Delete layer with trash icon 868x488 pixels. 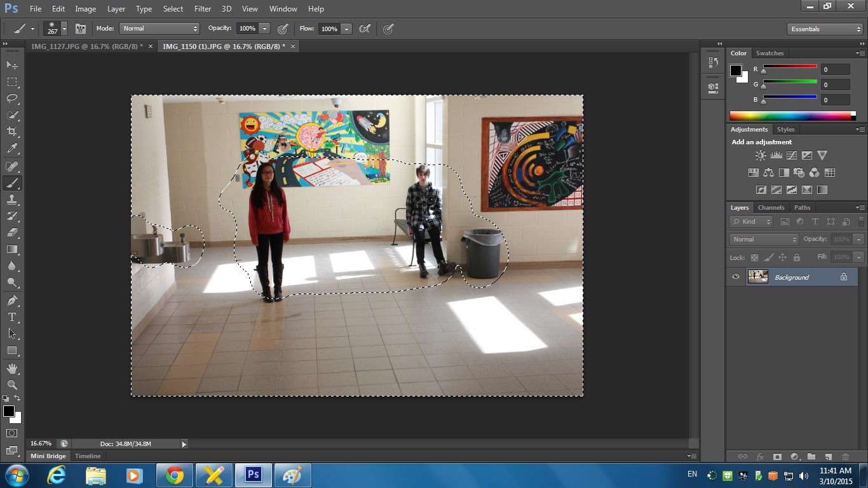click(845, 456)
